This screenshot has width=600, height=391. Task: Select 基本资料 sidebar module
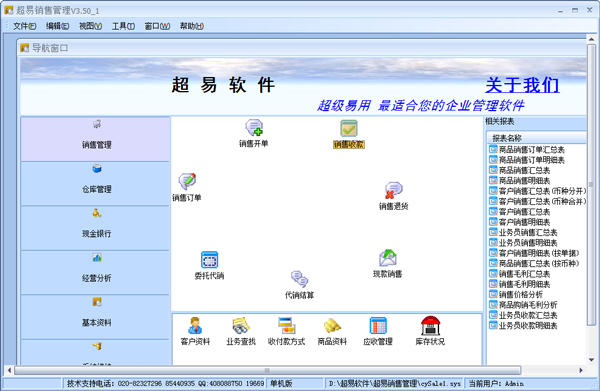click(95, 317)
